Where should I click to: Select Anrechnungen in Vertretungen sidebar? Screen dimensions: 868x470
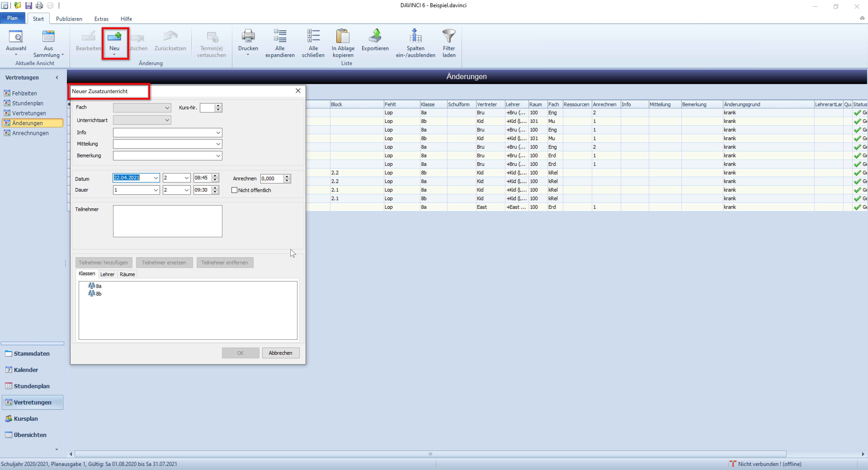pos(30,133)
